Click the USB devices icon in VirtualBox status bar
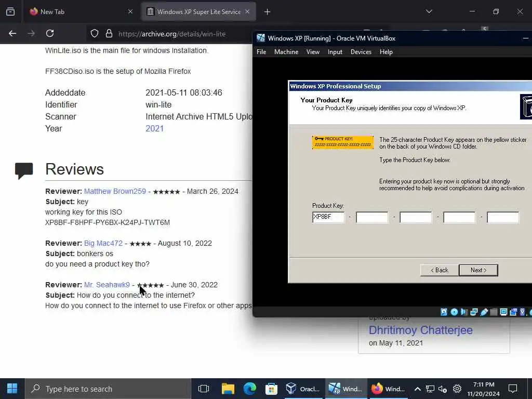The width and height of the screenshot is (532, 399). coord(484,312)
